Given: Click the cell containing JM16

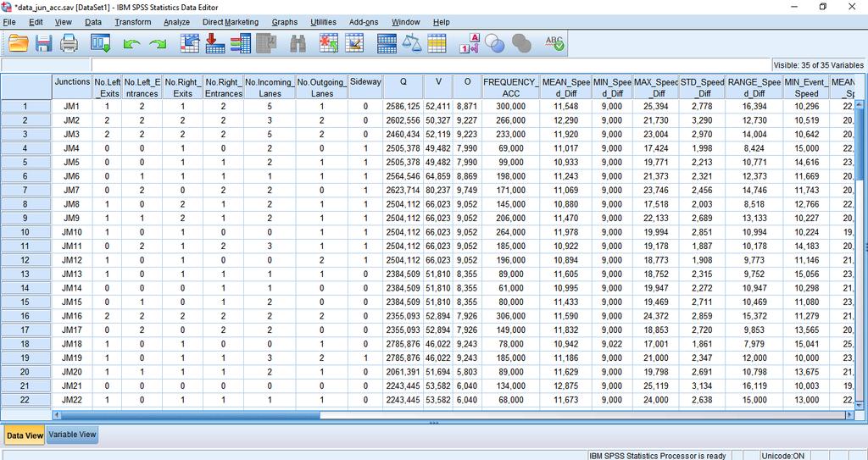Looking at the screenshot, I should (x=72, y=315).
